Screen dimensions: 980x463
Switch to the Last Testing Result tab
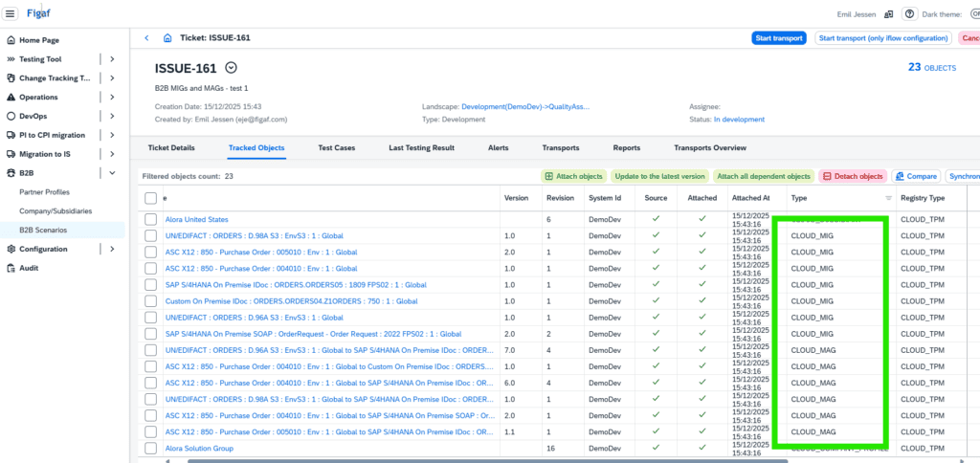pos(421,148)
